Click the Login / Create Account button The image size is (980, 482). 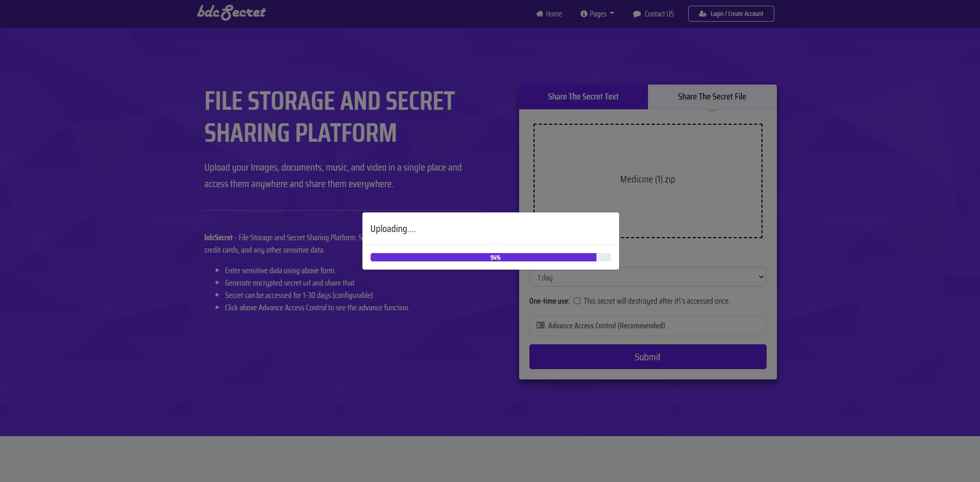point(730,14)
